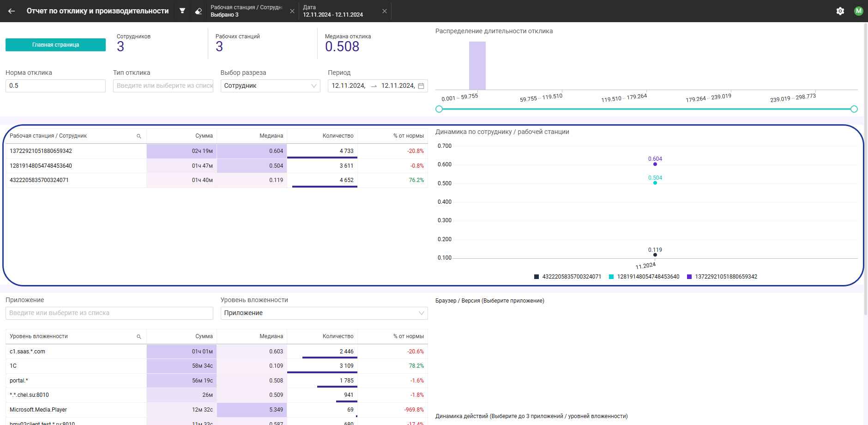
Task: Sort upper table by % от нормы
Action: [409, 136]
